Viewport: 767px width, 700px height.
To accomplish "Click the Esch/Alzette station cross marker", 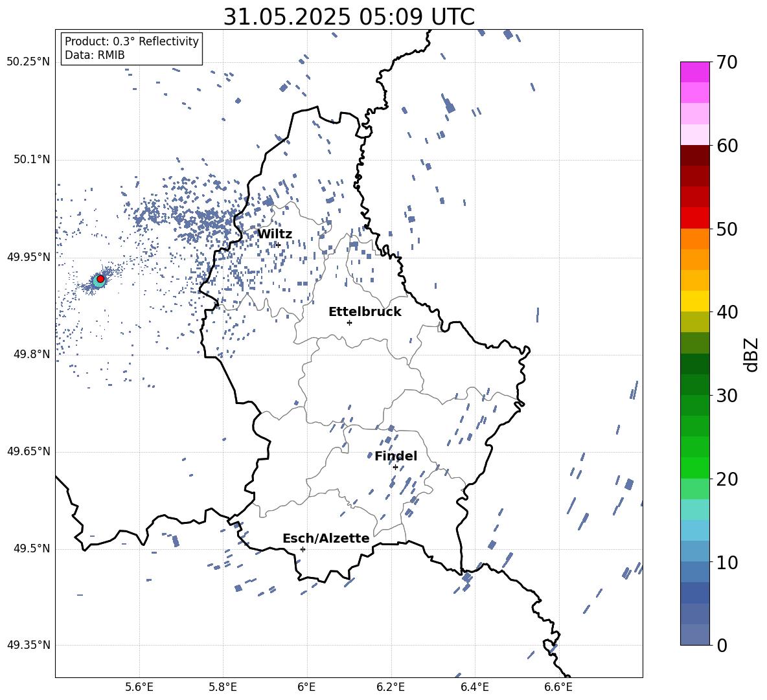I will pyautogui.click(x=303, y=549).
